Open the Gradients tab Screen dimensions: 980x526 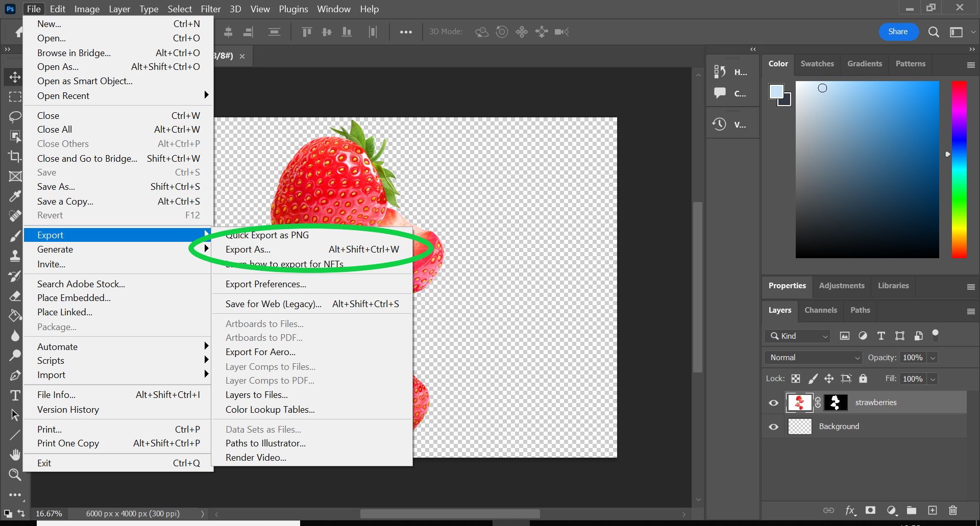coord(865,64)
